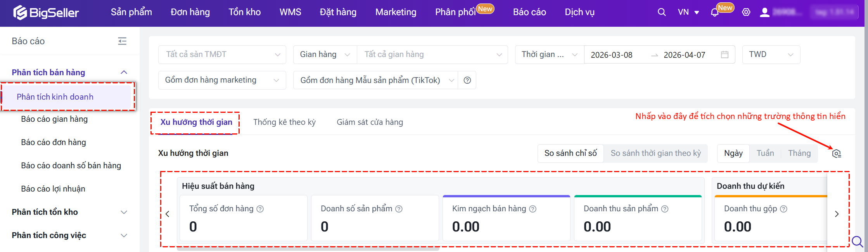The height and width of the screenshot is (252, 868).
Task: Click the search magnifier icon in top bar
Action: pyautogui.click(x=662, y=12)
